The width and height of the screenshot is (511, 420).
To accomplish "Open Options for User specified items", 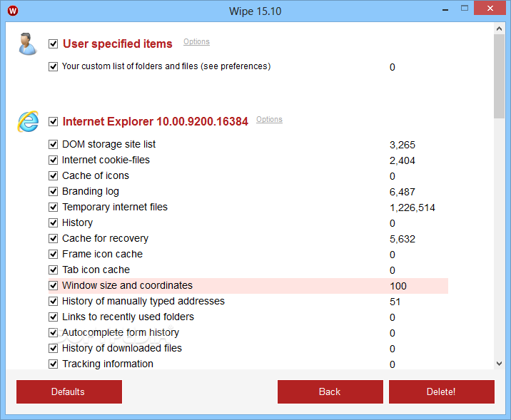I will coord(196,41).
